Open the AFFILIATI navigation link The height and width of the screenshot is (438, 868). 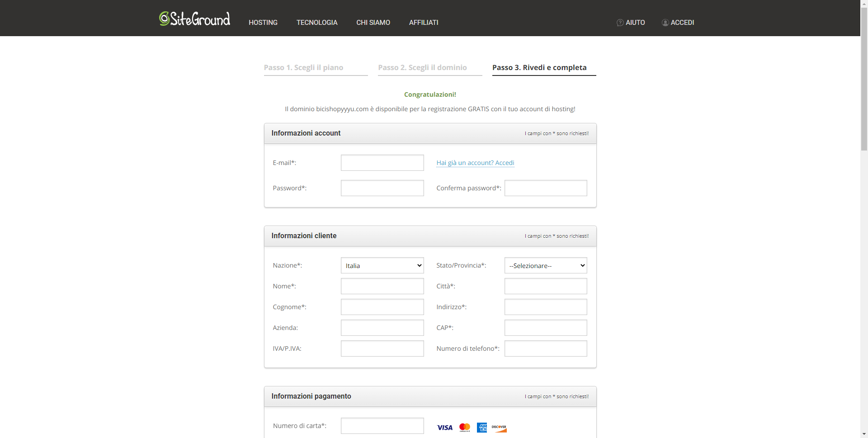click(x=424, y=23)
